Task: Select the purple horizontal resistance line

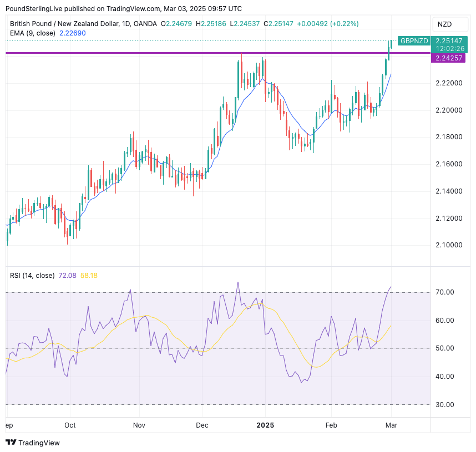Action: click(166, 53)
